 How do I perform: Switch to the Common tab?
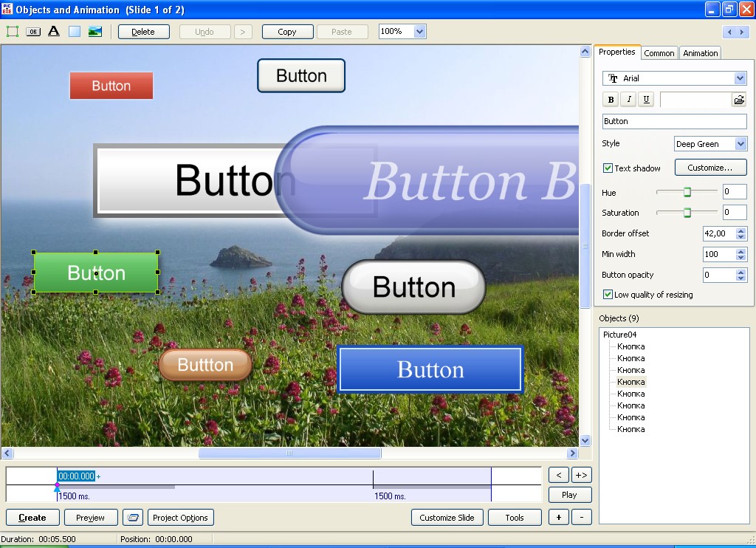(659, 53)
